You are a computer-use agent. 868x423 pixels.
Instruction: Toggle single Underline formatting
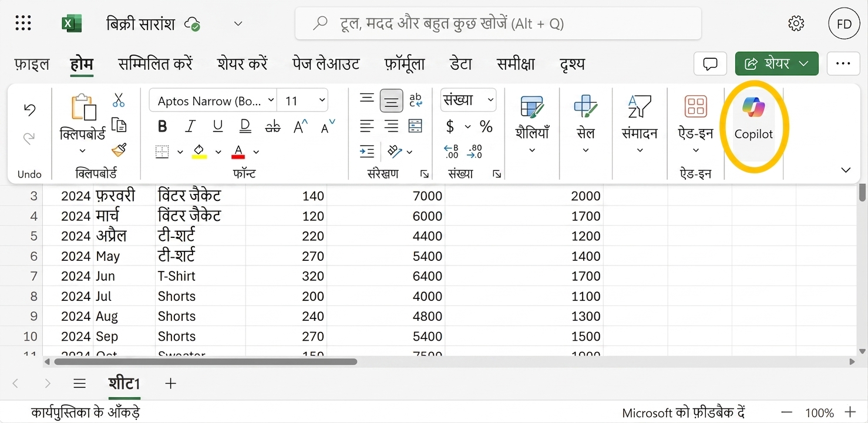pos(218,126)
